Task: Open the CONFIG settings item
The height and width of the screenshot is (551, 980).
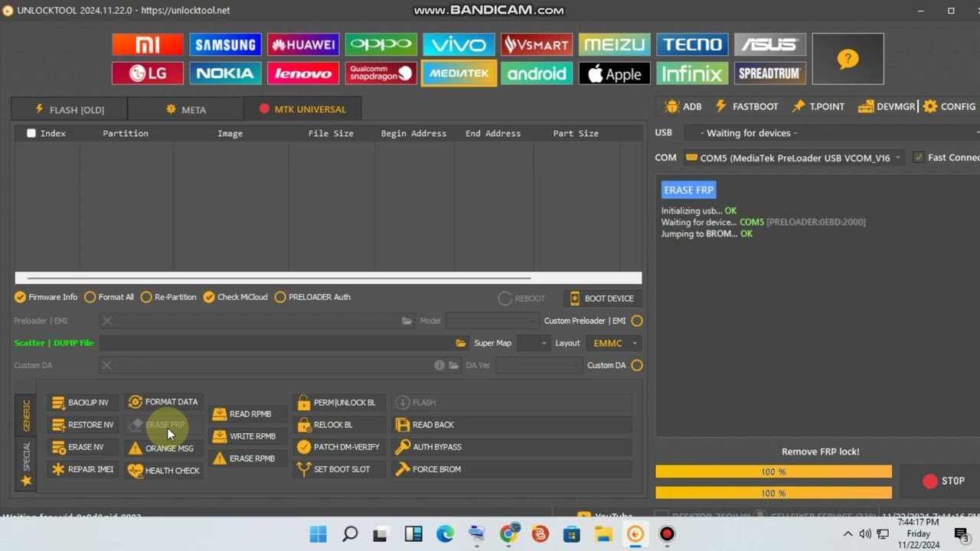Action: [949, 106]
